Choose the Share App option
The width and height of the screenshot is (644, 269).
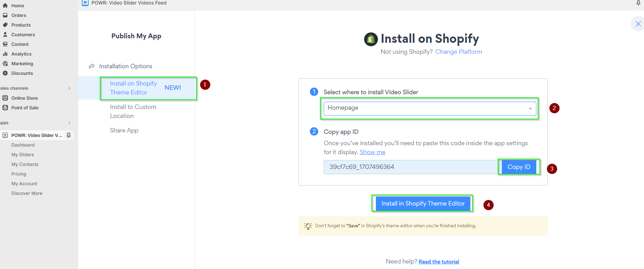point(124,130)
